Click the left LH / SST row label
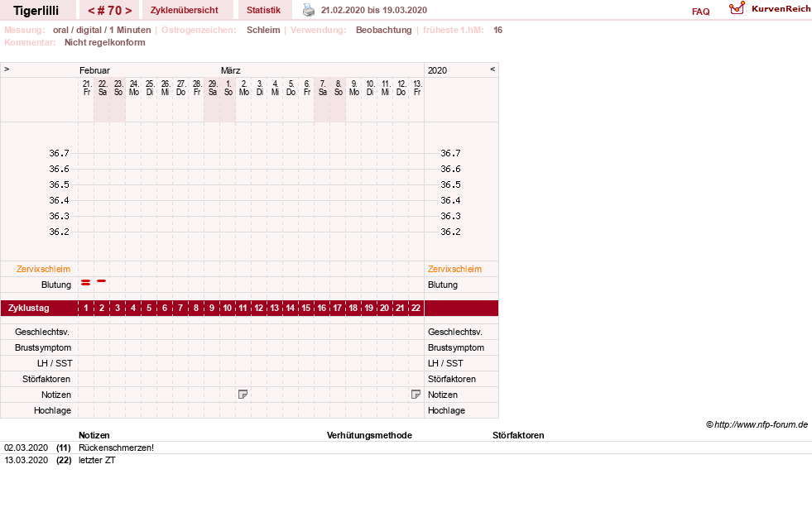This screenshot has width=812, height=517. (x=55, y=363)
